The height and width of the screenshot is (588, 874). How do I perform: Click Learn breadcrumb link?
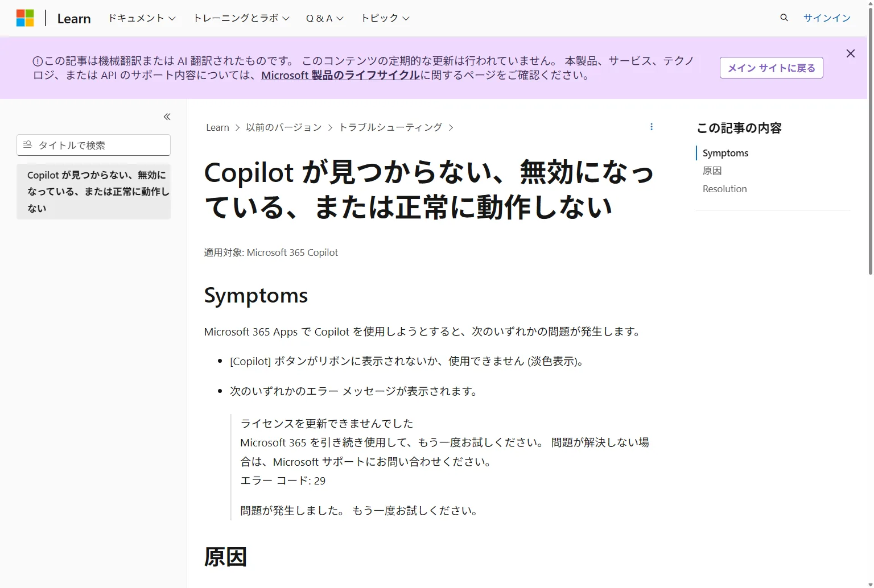pyautogui.click(x=217, y=127)
